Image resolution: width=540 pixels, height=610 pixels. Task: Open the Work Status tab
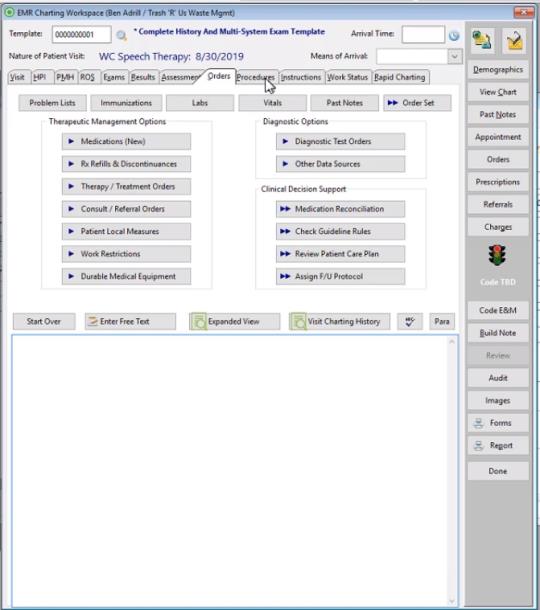347,77
